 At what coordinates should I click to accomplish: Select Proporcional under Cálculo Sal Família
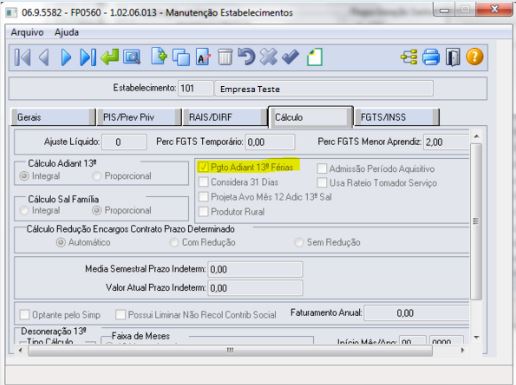[97, 210]
